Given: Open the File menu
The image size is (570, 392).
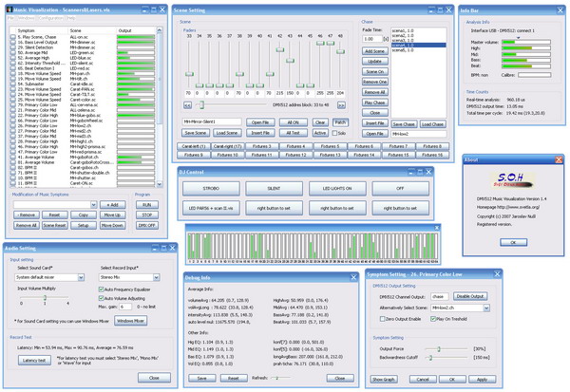Looking at the screenshot, I should (x=11, y=17).
